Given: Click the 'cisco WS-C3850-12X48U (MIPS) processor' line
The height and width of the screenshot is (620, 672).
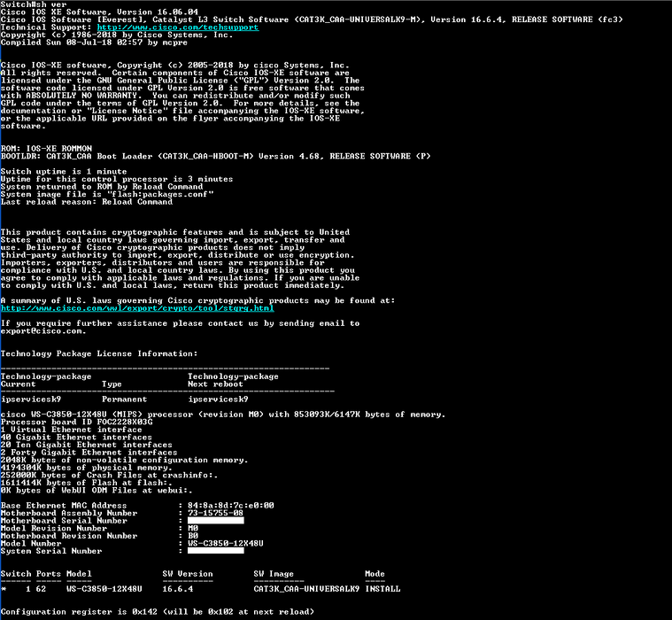Looking at the screenshot, I should click(x=223, y=415).
